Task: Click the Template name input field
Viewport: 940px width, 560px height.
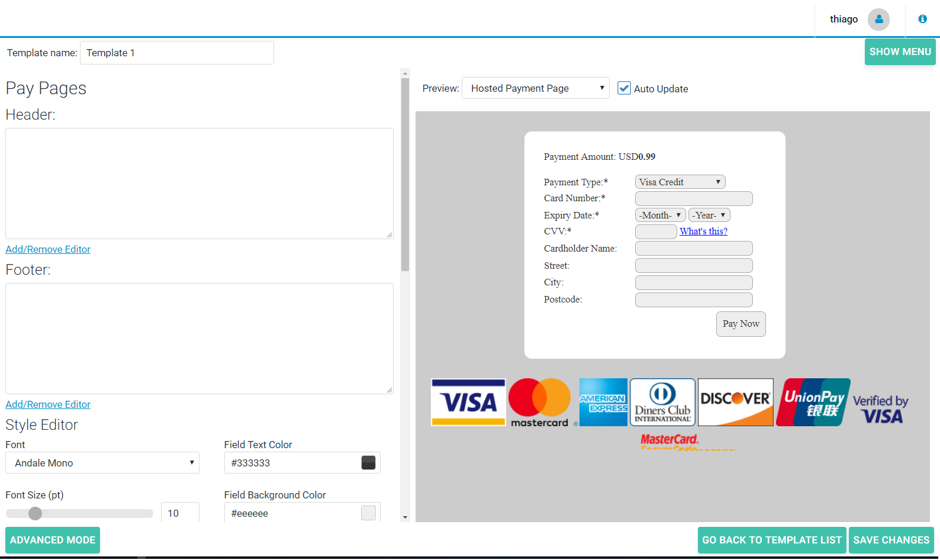Action: click(177, 53)
